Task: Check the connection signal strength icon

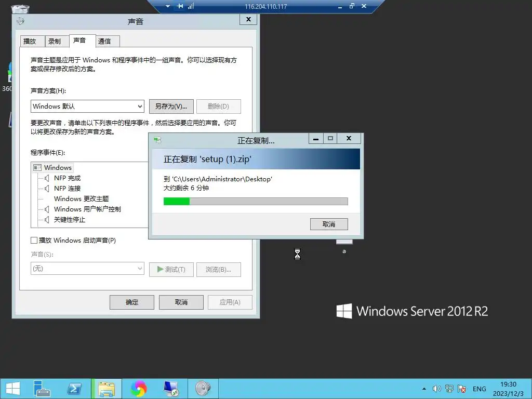Action: 191,6
